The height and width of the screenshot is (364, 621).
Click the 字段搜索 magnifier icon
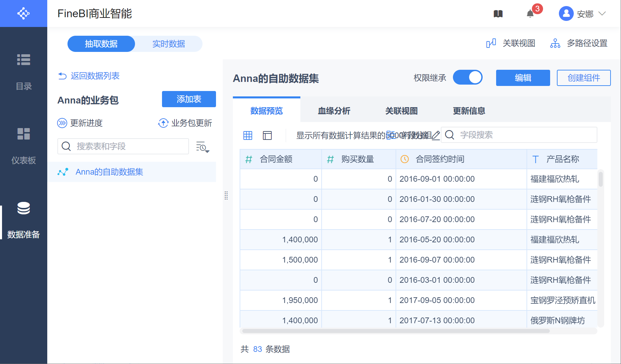(450, 135)
